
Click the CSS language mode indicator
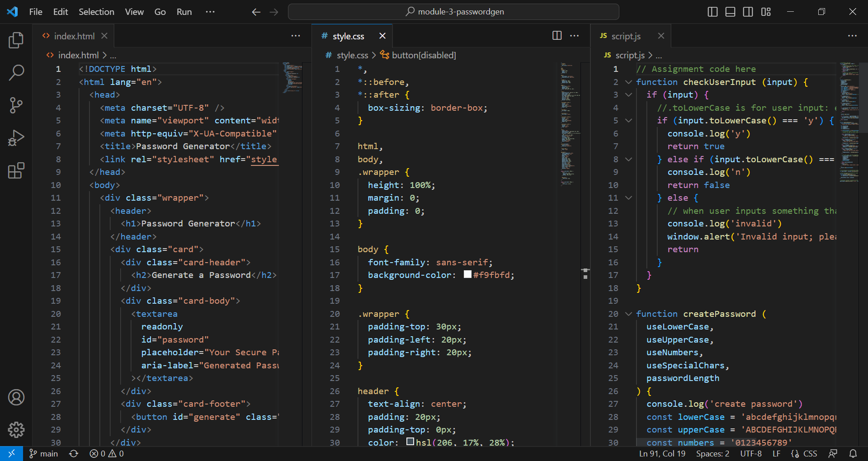tap(810, 454)
